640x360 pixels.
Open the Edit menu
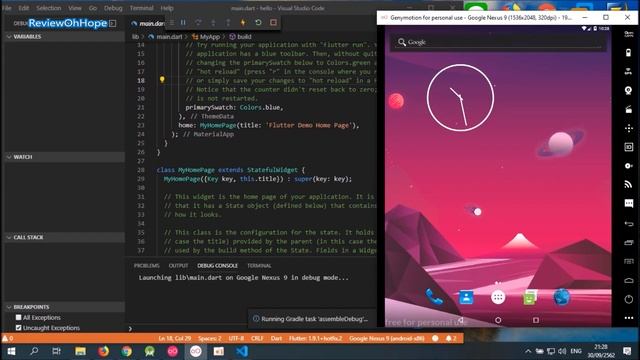click(x=24, y=8)
